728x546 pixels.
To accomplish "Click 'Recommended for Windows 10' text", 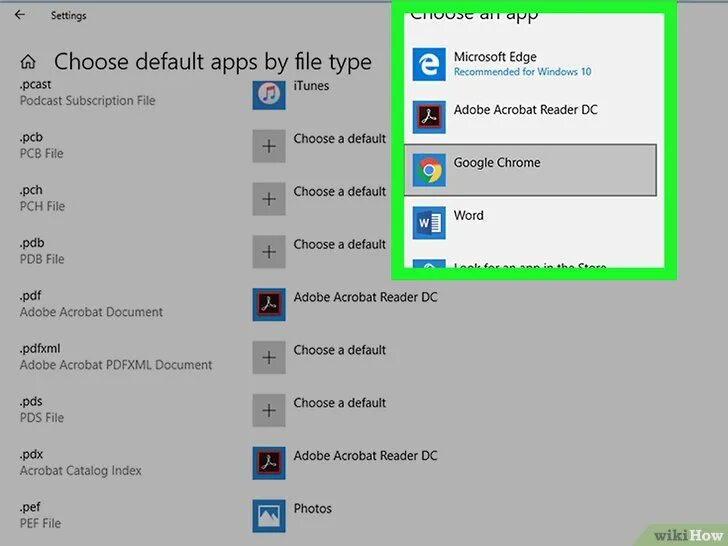I will [x=522, y=72].
